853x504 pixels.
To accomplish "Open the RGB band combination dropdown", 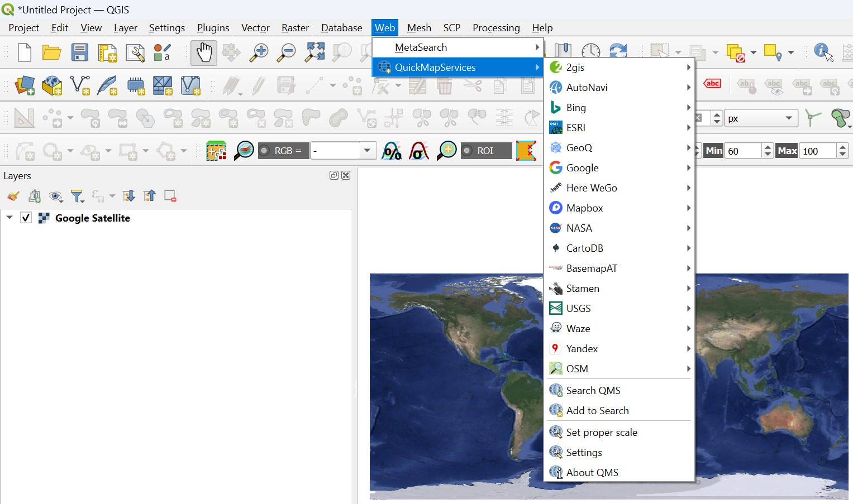I will click(x=366, y=151).
